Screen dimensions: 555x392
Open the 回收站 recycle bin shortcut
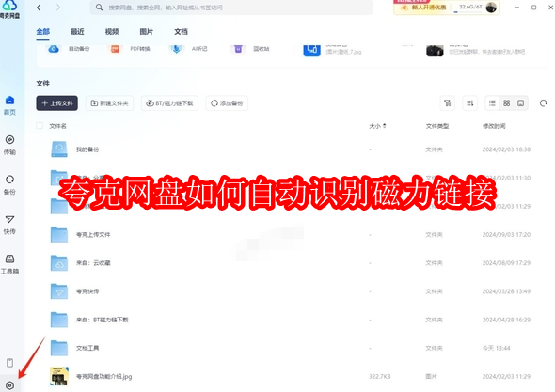pyautogui.click(x=250, y=49)
